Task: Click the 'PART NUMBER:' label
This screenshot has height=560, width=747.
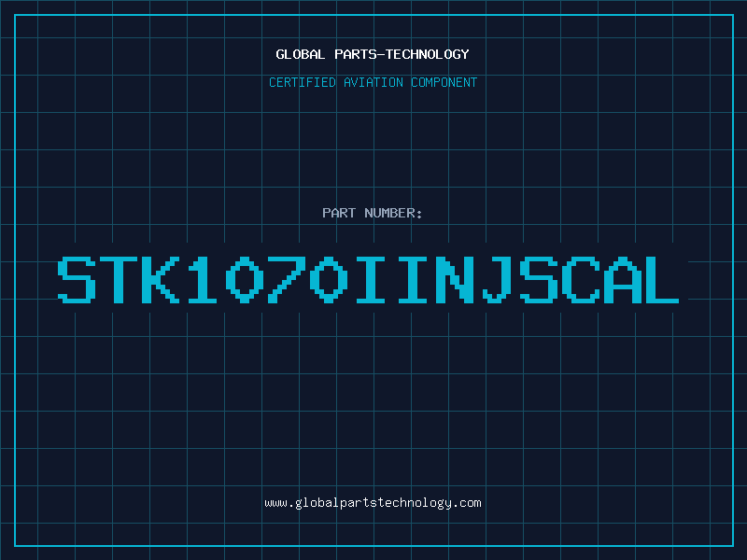Action: 373,213
